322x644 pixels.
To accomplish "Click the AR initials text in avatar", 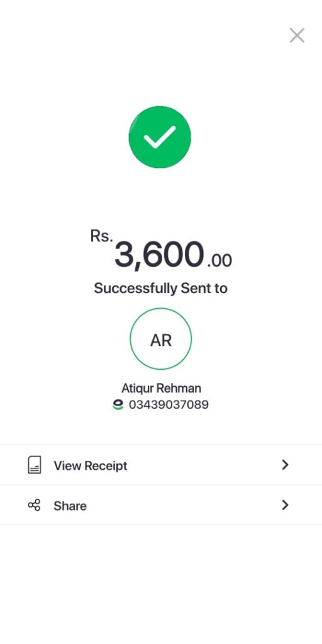I will click(x=160, y=340).
